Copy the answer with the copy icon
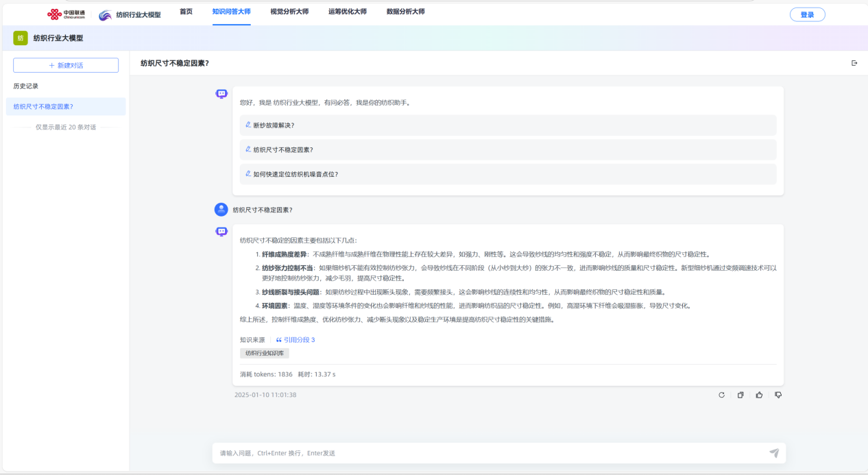 pos(740,395)
